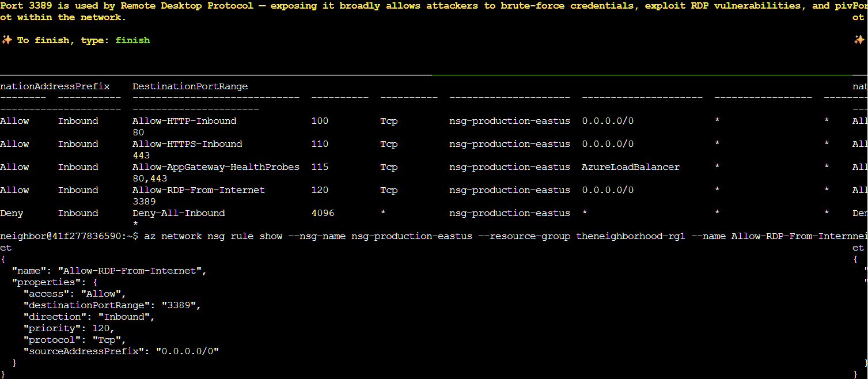Click 'theneighborhood-rg1' in the command line
Image resolution: width=868 pixels, height=379 pixels.
[x=631, y=236]
